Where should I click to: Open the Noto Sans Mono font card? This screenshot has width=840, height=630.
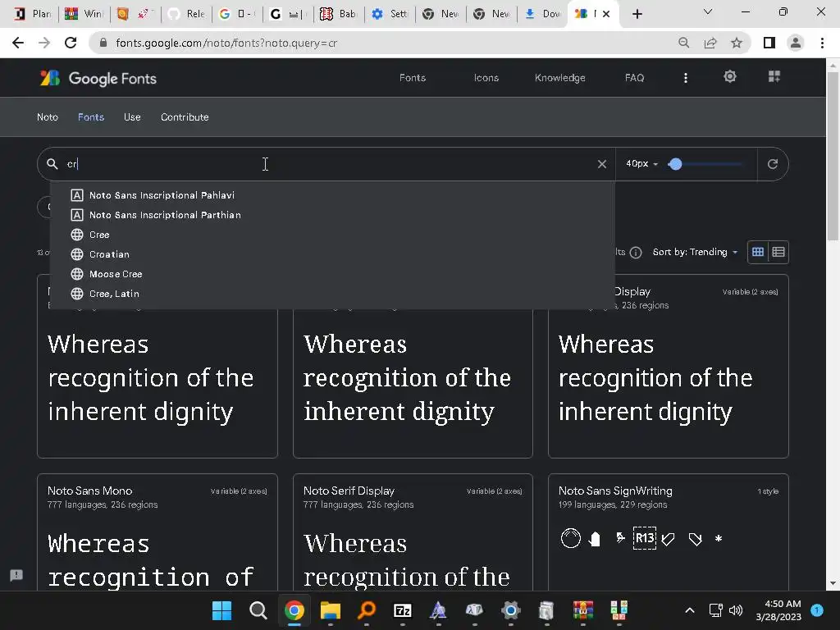tap(157, 532)
